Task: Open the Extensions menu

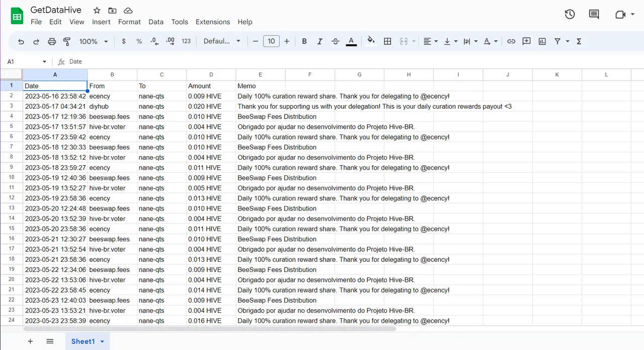Action: coord(213,22)
